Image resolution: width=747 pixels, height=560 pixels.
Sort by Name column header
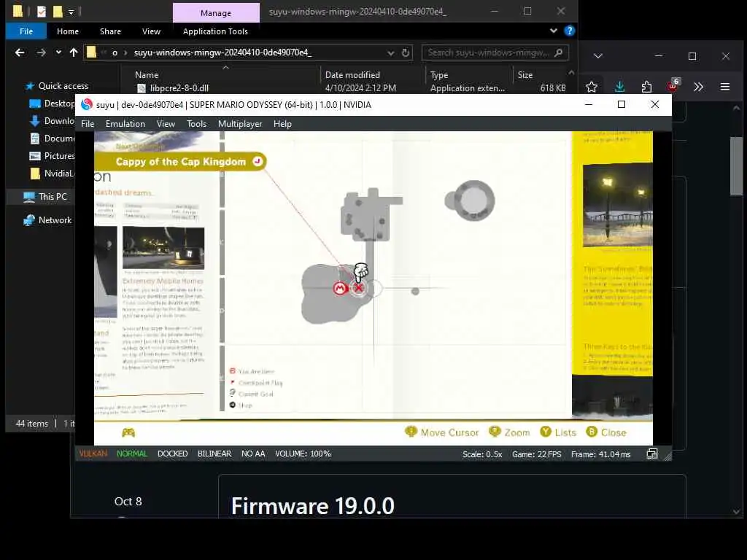pos(147,75)
